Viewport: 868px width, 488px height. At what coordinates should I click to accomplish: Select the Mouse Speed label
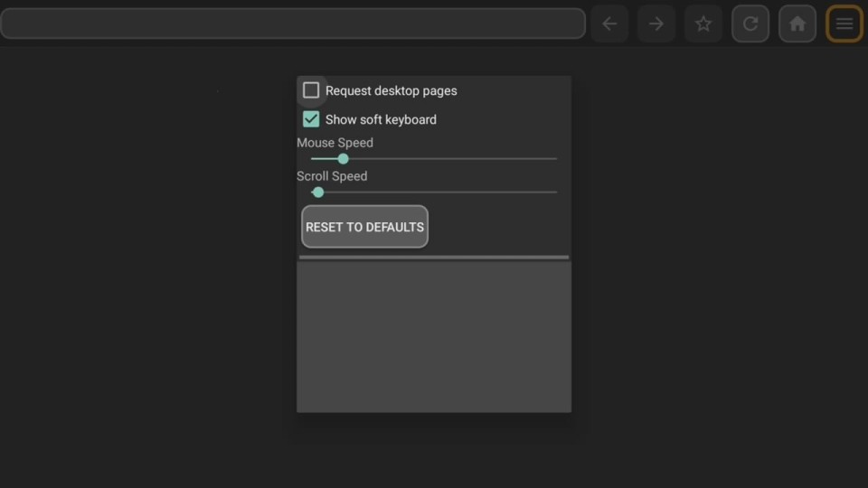[x=335, y=143]
